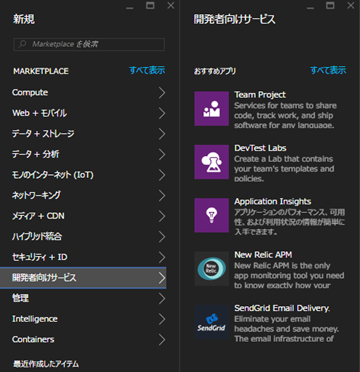Click the 最近作成したアイテム heading
Viewport: 360px width, 372px height.
coord(46,364)
